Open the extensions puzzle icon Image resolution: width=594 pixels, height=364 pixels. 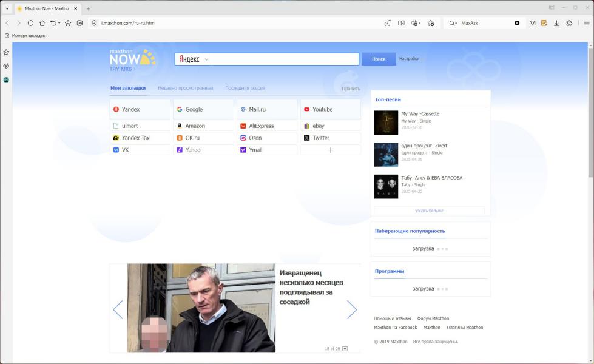569,23
